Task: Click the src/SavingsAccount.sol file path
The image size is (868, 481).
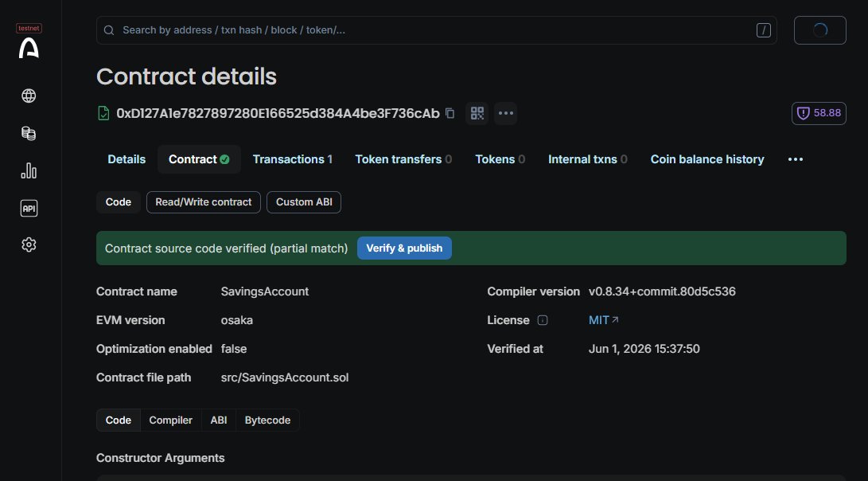Action: (x=285, y=377)
